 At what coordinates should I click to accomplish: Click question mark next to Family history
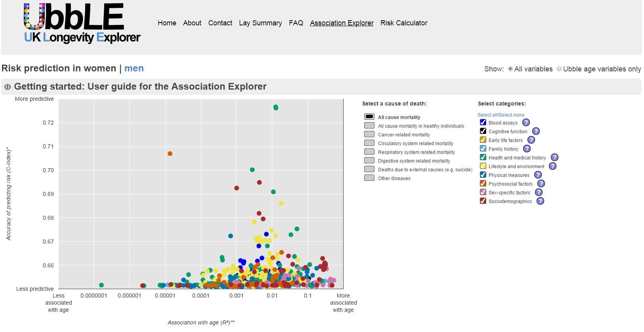pyautogui.click(x=527, y=149)
